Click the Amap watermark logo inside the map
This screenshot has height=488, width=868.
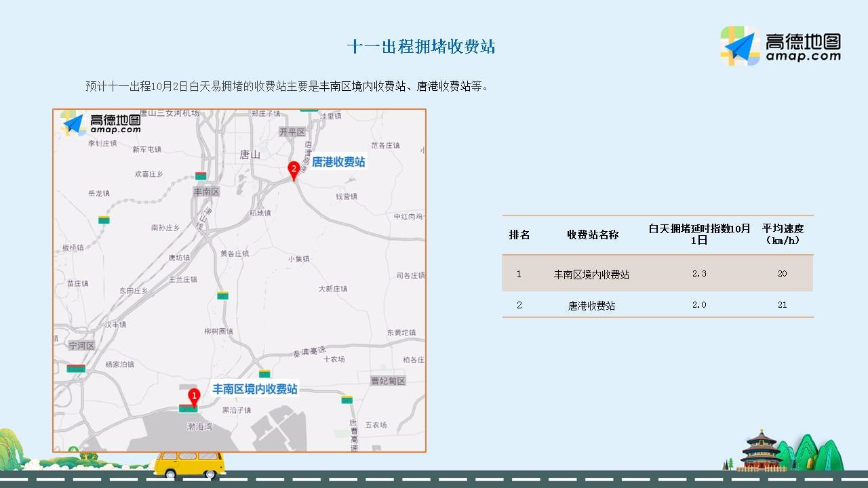tap(100, 123)
